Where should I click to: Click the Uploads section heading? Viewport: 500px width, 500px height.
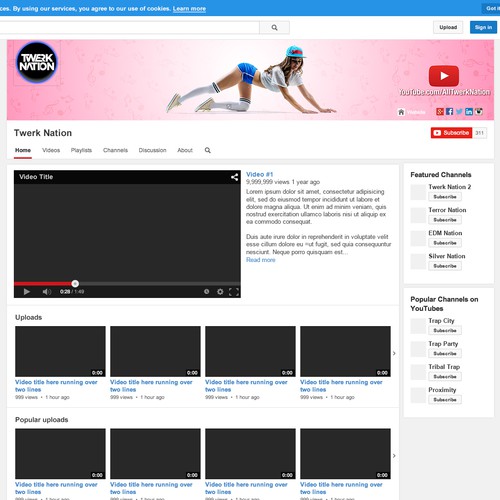[29, 317]
